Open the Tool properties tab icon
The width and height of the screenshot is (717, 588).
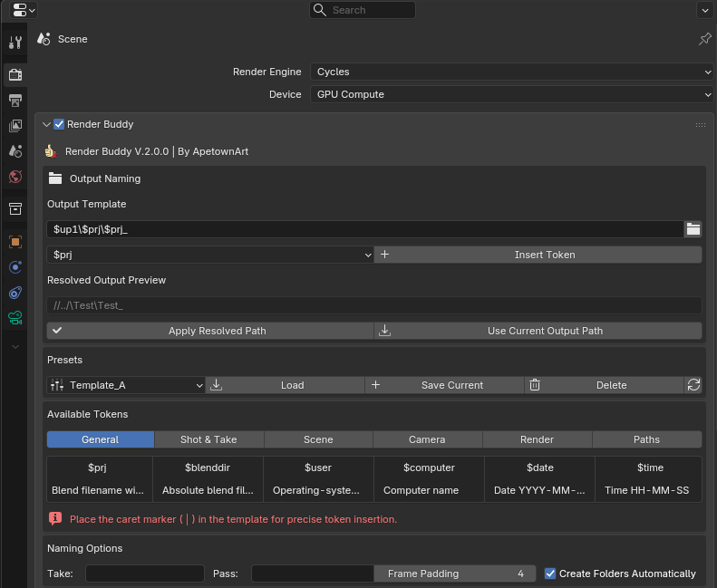15,43
